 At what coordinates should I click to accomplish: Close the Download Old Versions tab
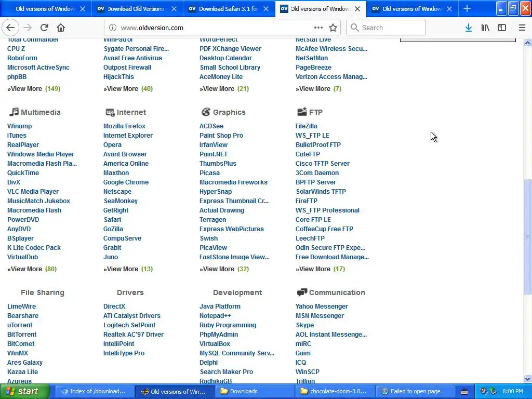(174, 9)
